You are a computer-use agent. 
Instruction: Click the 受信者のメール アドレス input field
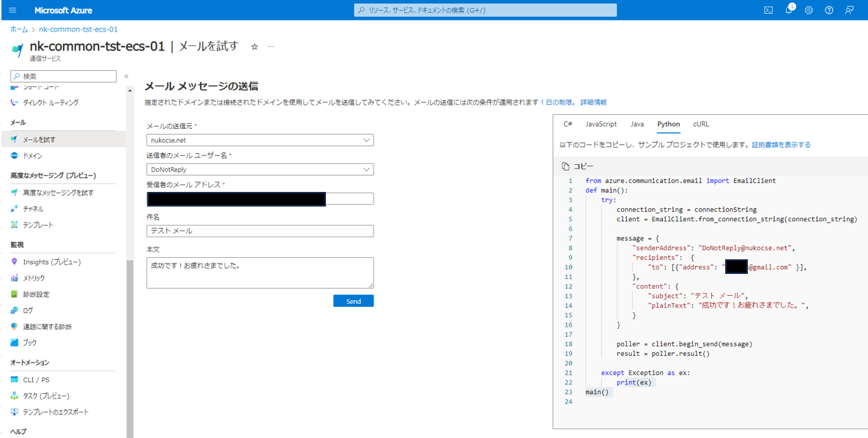pos(260,198)
